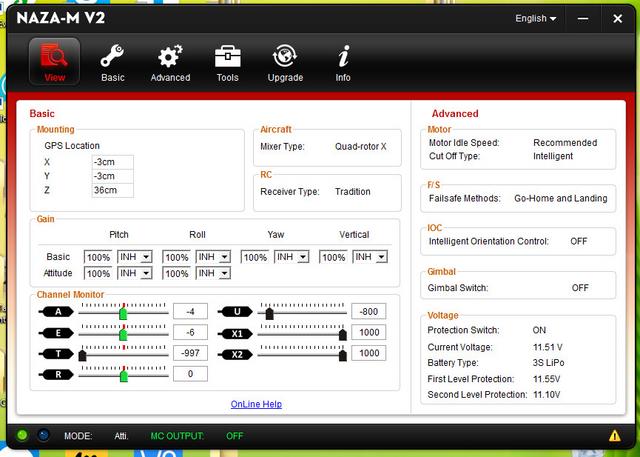
Task: Open the Tools toolbox tab
Action: [227, 62]
